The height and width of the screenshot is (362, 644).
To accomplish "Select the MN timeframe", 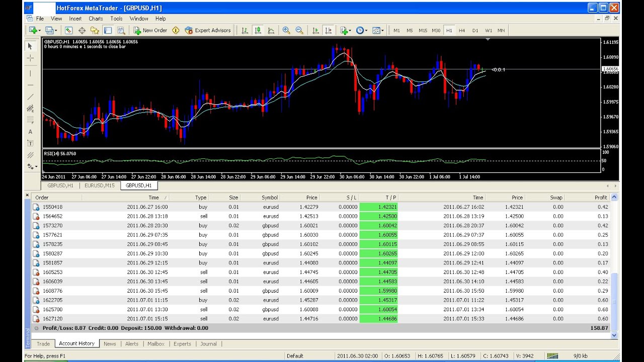I will click(x=501, y=30).
